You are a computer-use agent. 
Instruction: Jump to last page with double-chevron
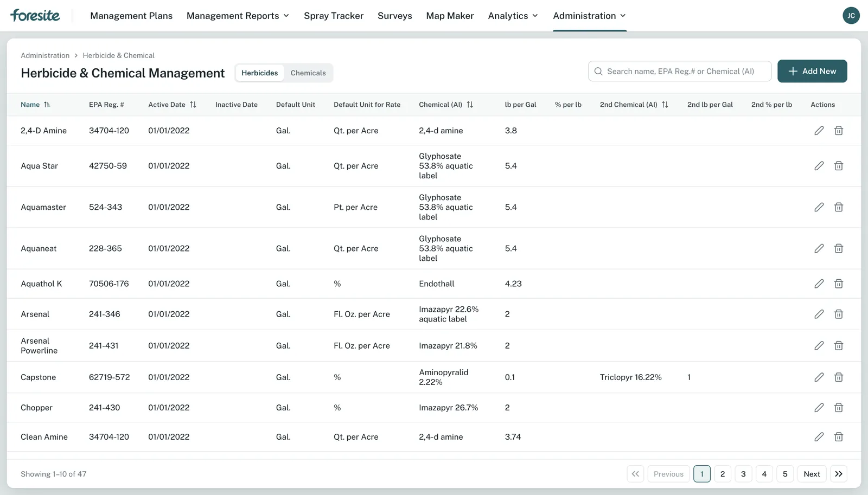(839, 474)
